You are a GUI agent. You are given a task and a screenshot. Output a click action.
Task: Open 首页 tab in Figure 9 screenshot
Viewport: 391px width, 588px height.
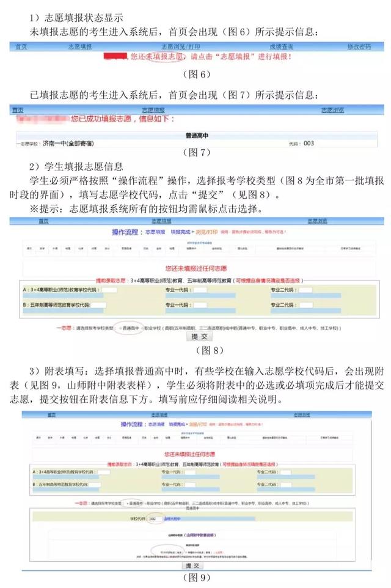point(51,415)
